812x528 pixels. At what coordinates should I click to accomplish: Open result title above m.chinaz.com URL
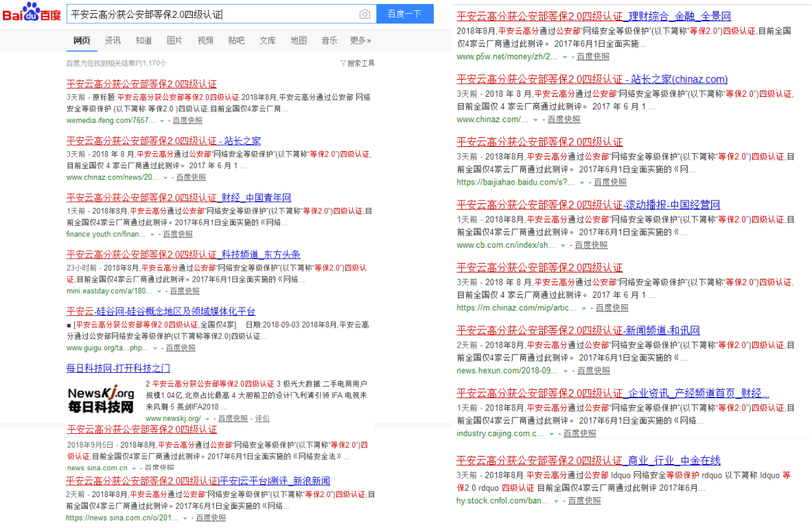[540, 268]
